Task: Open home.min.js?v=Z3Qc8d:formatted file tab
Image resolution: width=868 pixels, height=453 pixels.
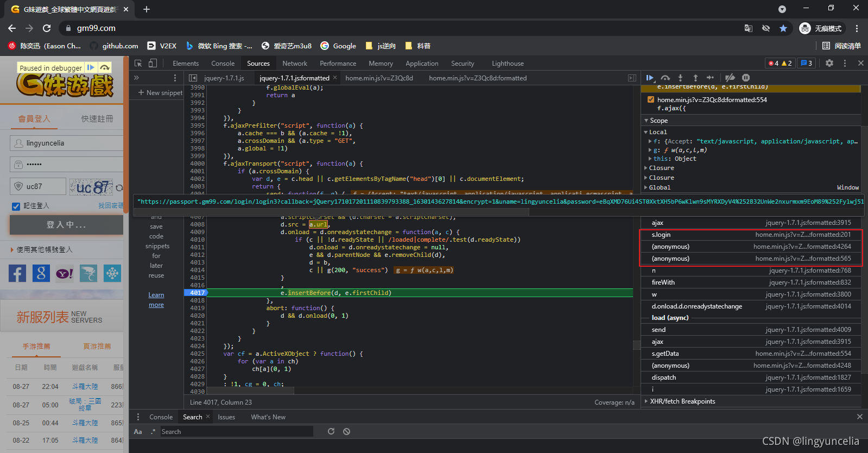Action: tap(478, 78)
